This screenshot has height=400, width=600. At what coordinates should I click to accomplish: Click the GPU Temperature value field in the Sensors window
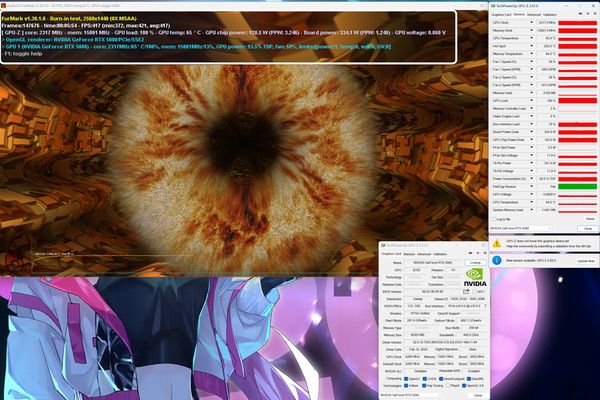(546, 38)
